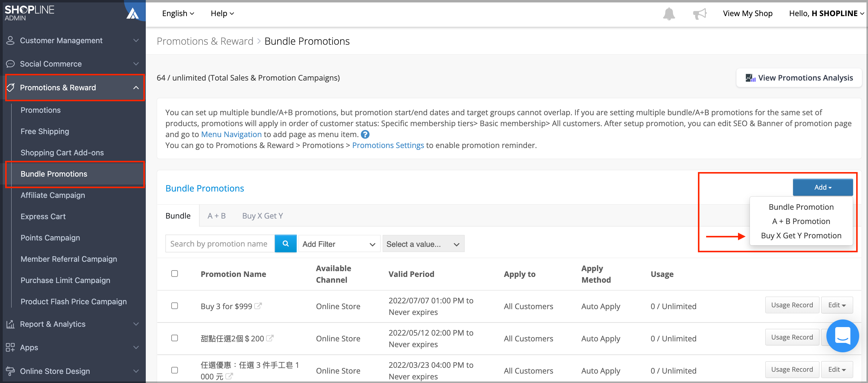Click the Apps grid icon
The image size is (868, 383).
point(10,347)
